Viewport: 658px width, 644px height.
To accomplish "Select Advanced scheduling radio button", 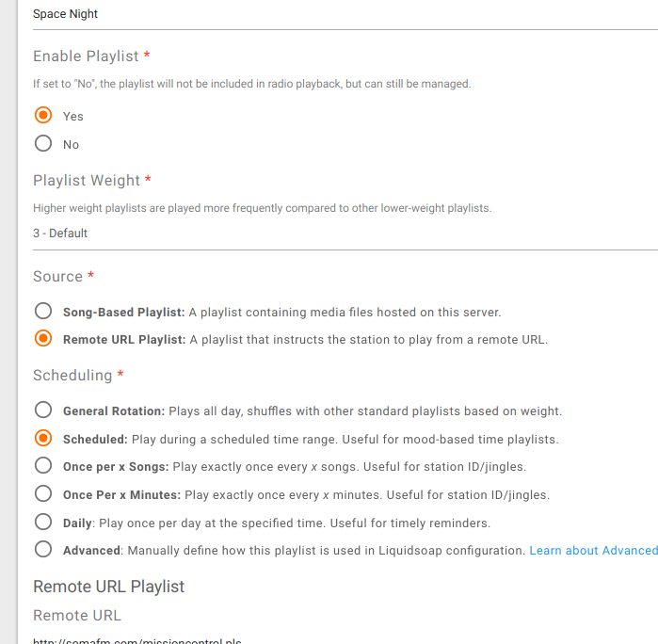I will point(43,550).
